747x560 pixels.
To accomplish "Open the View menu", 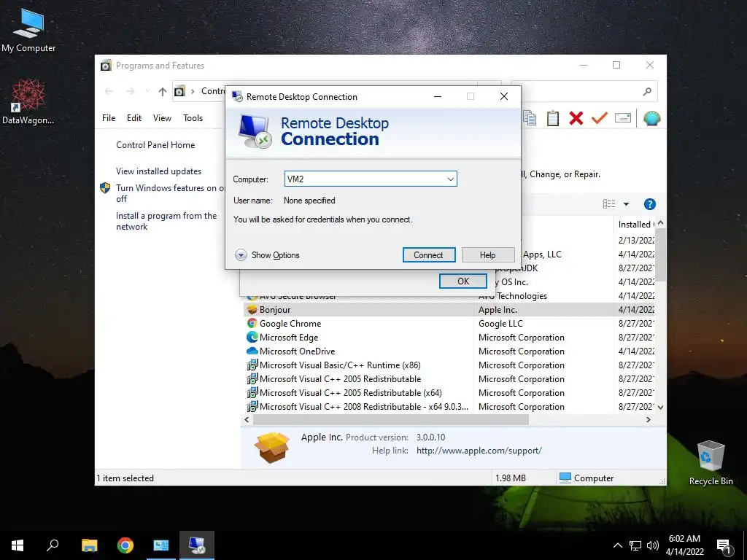I will pyautogui.click(x=162, y=117).
